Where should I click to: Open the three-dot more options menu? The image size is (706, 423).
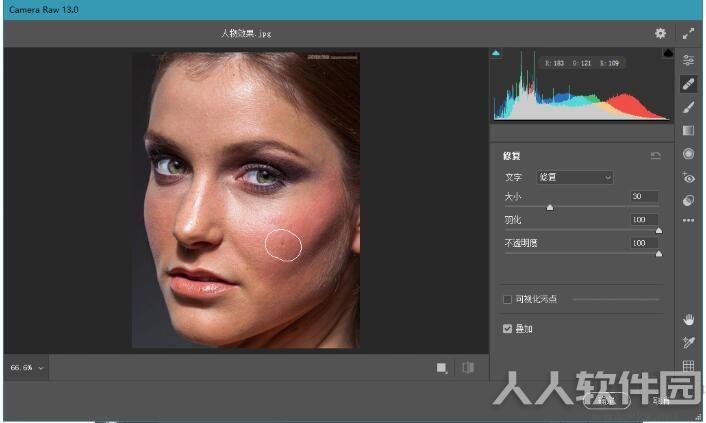688,220
